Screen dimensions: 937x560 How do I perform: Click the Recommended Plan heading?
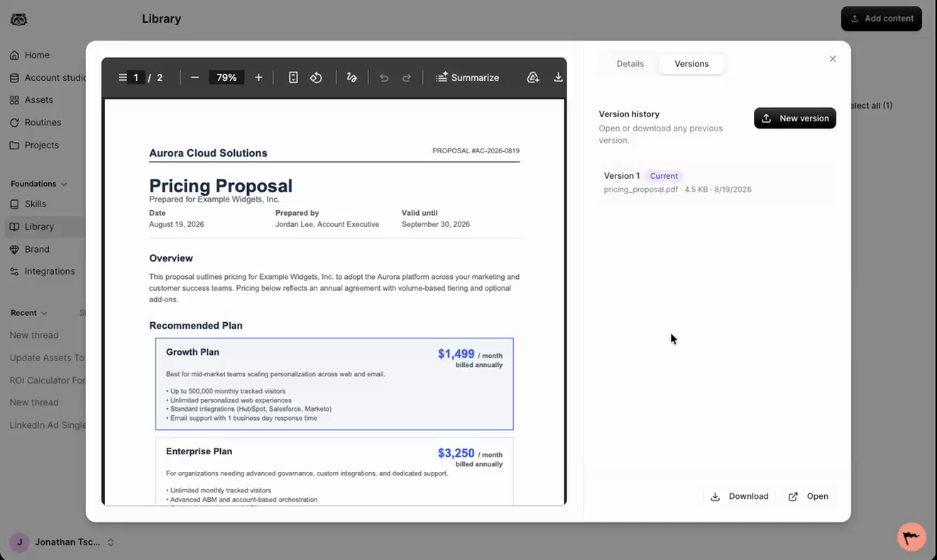(x=196, y=326)
